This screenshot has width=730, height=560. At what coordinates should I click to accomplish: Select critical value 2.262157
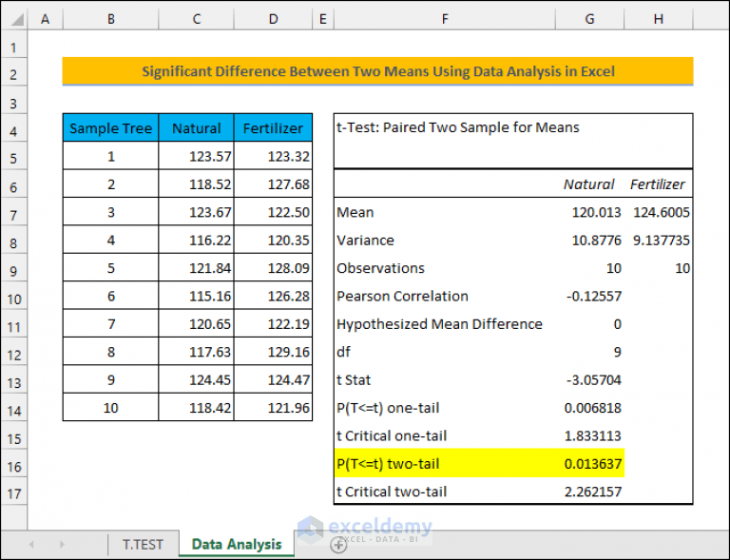tap(589, 492)
